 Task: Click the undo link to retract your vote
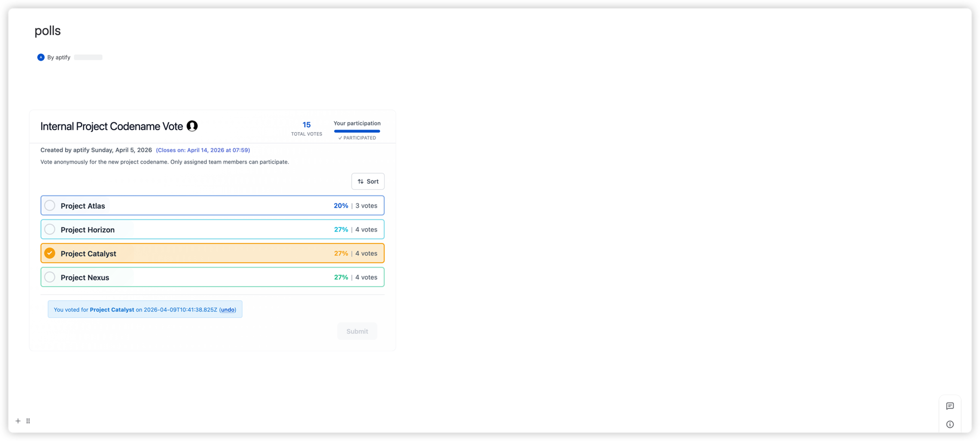pos(227,309)
